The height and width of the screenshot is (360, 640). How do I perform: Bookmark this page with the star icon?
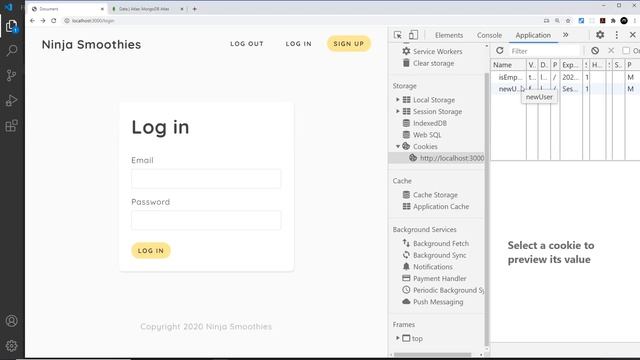tap(568, 20)
